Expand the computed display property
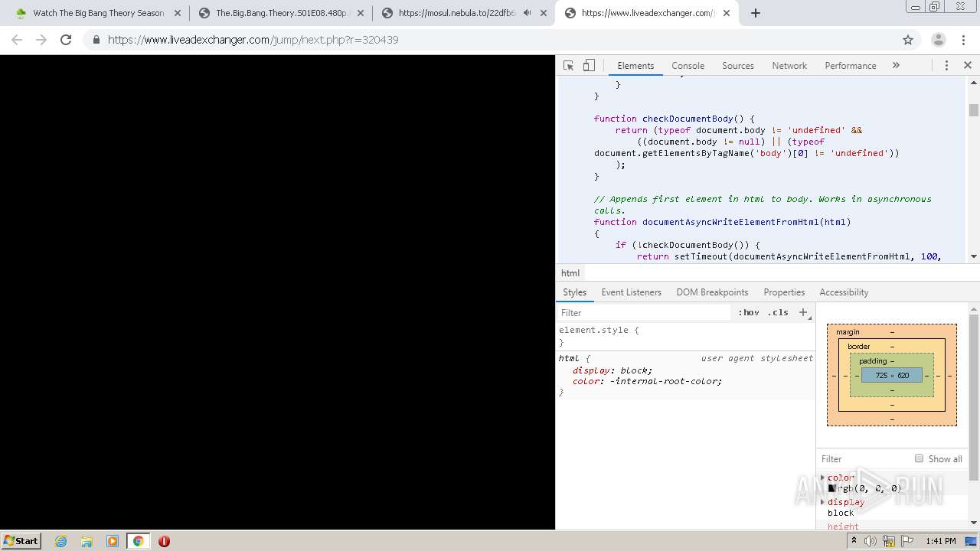This screenshot has height=551, width=980. (823, 502)
